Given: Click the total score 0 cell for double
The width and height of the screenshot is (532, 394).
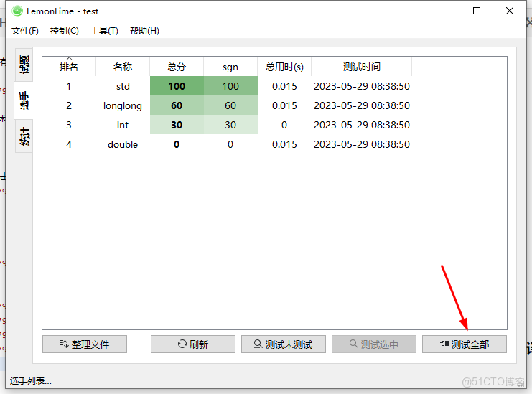Looking at the screenshot, I should point(177,144).
